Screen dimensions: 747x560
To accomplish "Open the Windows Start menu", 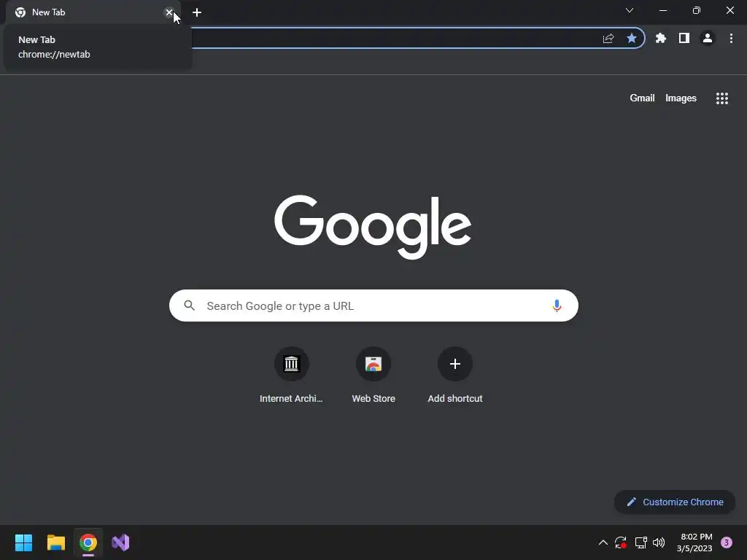I will pyautogui.click(x=24, y=542).
